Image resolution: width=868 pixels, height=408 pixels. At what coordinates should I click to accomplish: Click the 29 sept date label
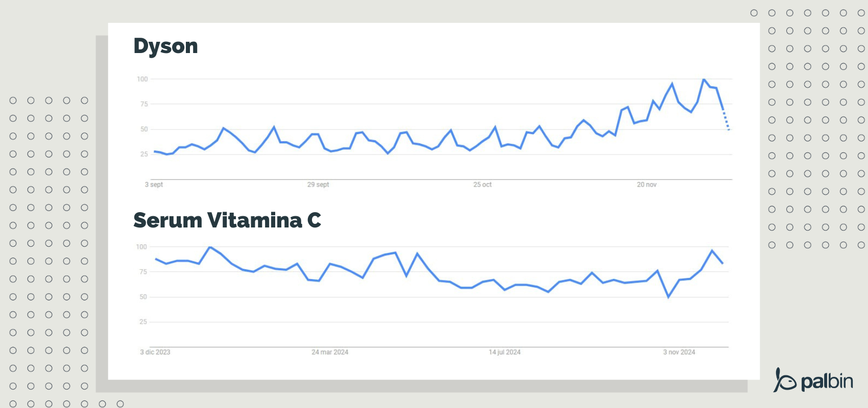click(318, 185)
